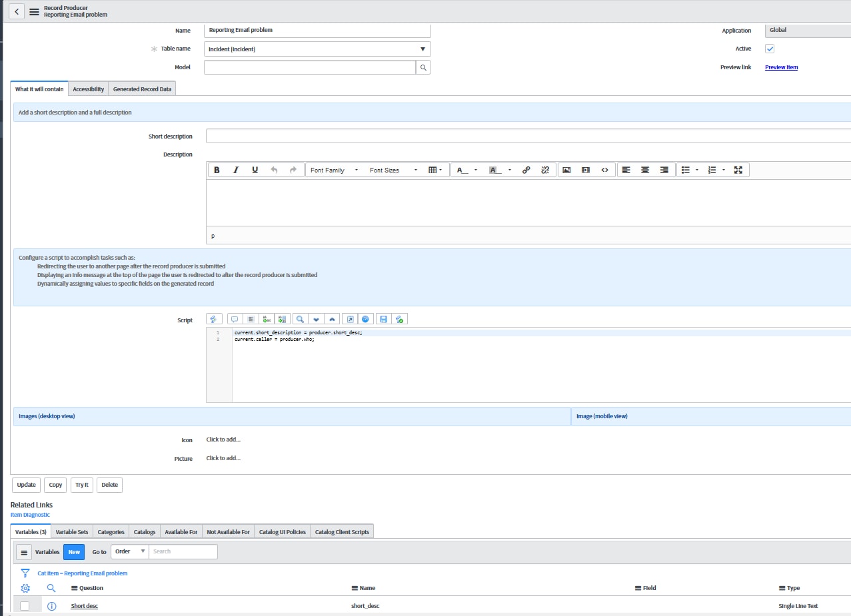Tick the Short desc row checkbox
Screen dimensions: 851x616
(x=25, y=606)
